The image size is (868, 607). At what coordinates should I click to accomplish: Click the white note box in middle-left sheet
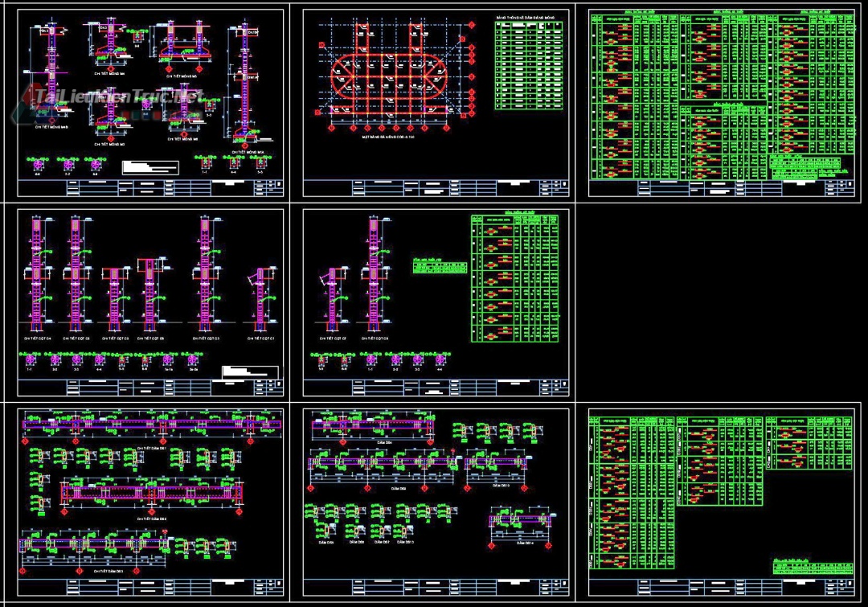pos(250,372)
